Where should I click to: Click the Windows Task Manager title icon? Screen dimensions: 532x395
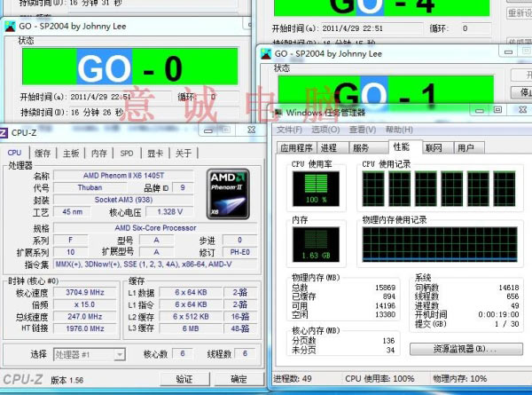point(278,113)
